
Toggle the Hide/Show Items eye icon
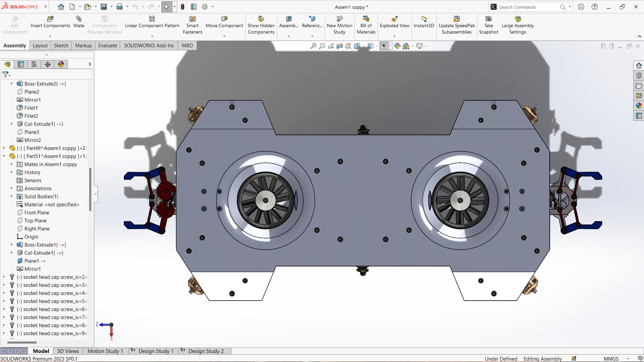(x=384, y=46)
